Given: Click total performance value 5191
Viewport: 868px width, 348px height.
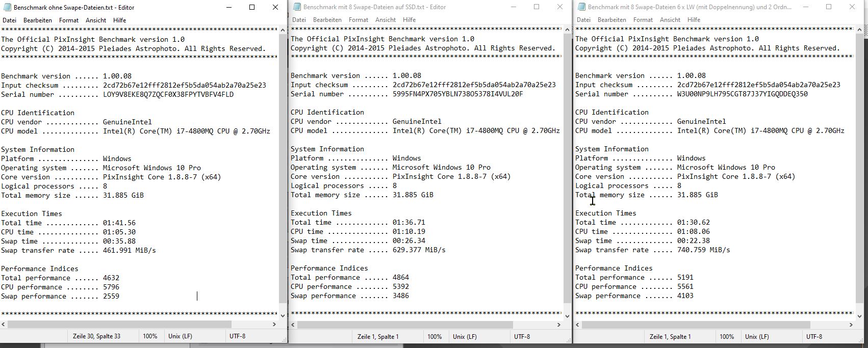Looking at the screenshot, I should click(x=685, y=277).
